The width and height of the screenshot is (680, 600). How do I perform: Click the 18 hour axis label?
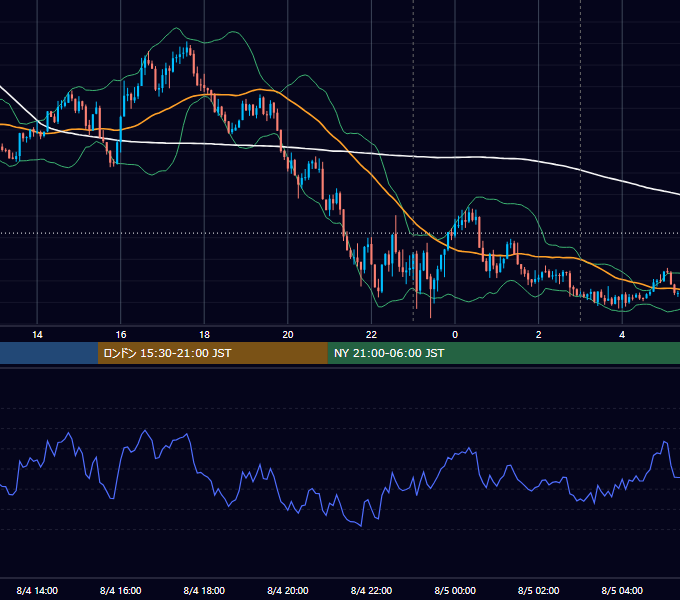pyautogui.click(x=204, y=335)
